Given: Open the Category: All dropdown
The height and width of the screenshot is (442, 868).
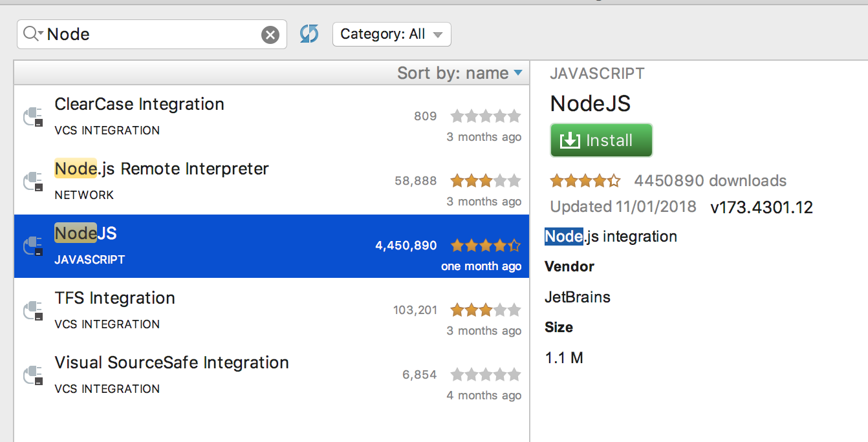Looking at the screenshot, I should tap(391, 34).
